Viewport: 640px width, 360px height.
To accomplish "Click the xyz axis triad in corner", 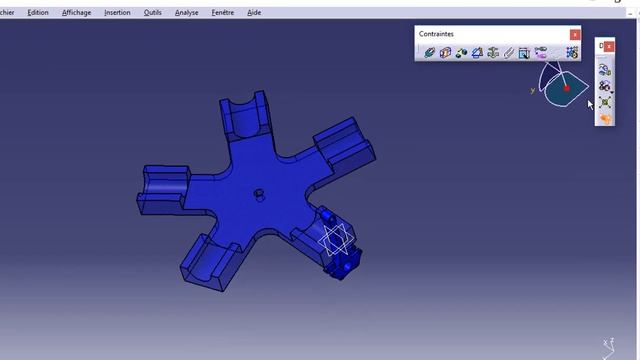I will (609, 348).
